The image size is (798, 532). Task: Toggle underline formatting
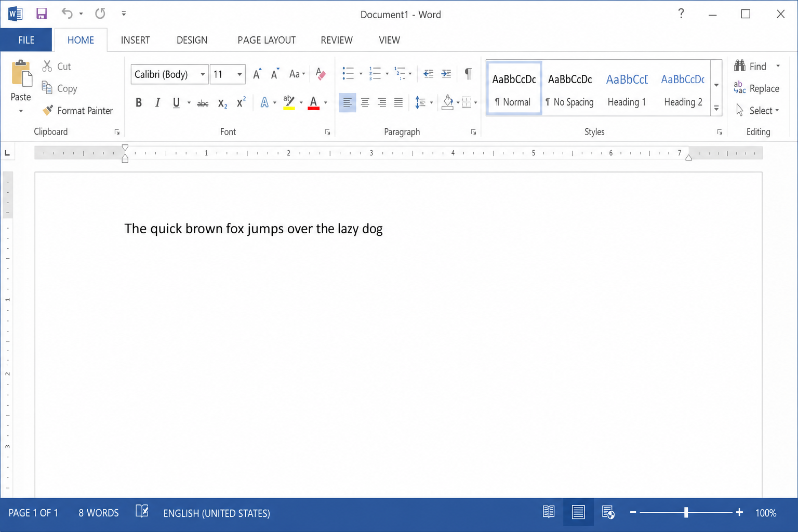tap(176, 103)
